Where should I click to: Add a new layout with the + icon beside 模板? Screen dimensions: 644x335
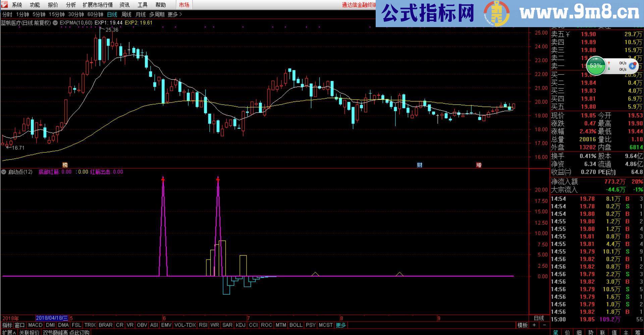click(x=534, y=325)
